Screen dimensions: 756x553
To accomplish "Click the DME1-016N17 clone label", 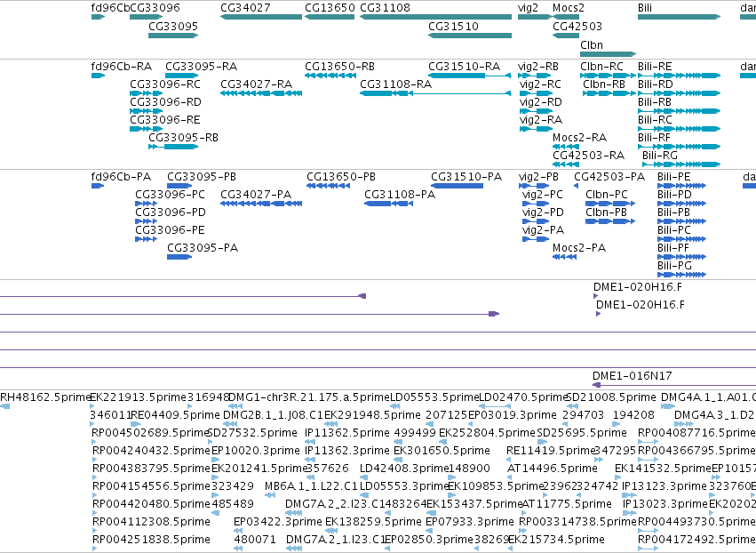I will pos(633,376).
